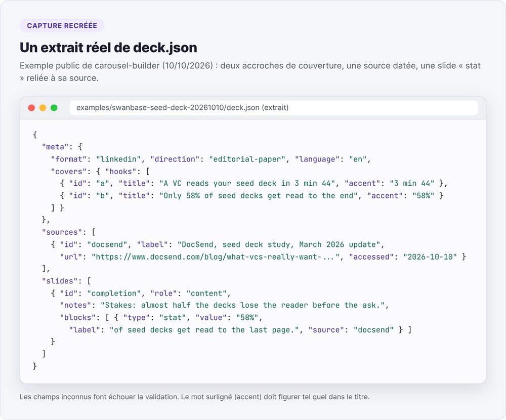Click the deck.json file path address bar
Screen dimensions: 506x420
click(x=274, y=108)
